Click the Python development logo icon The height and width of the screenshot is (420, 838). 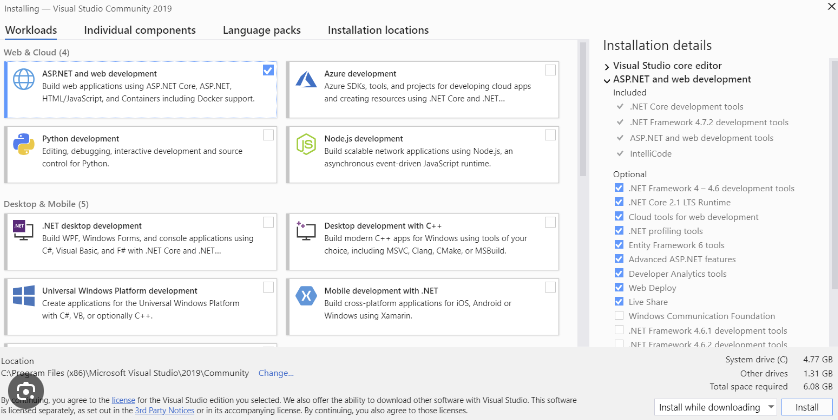click(x=24, y=145)
